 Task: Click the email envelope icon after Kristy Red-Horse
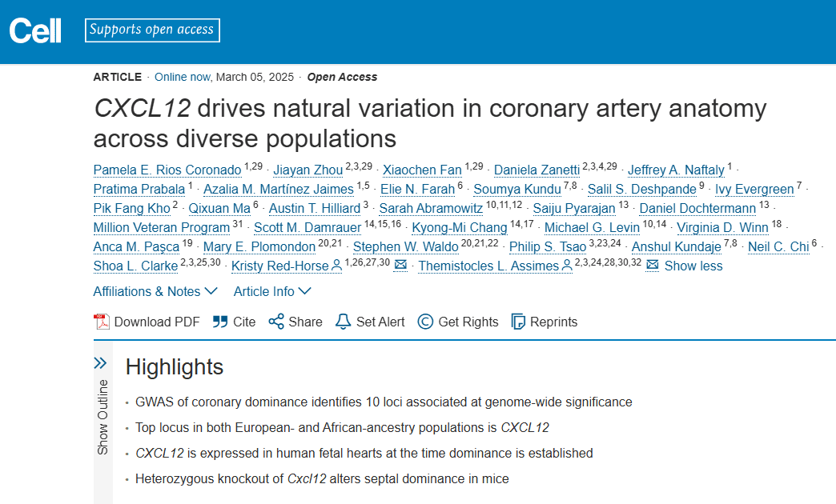click(x=400, y=265)
